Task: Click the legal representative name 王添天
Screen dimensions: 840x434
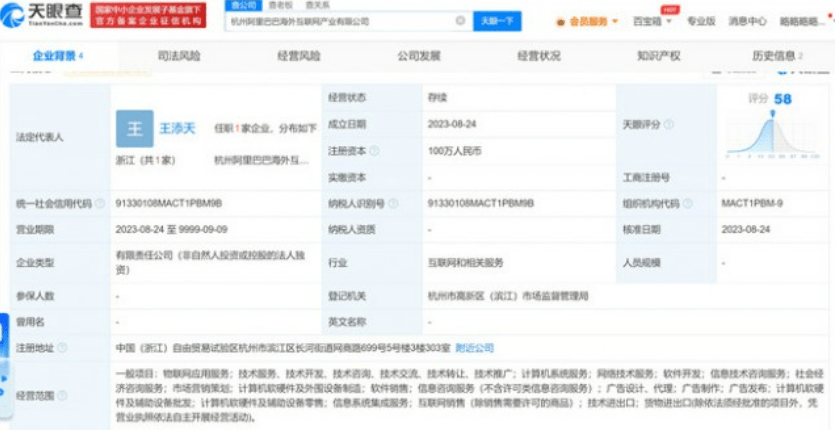Action: [177, 129]
